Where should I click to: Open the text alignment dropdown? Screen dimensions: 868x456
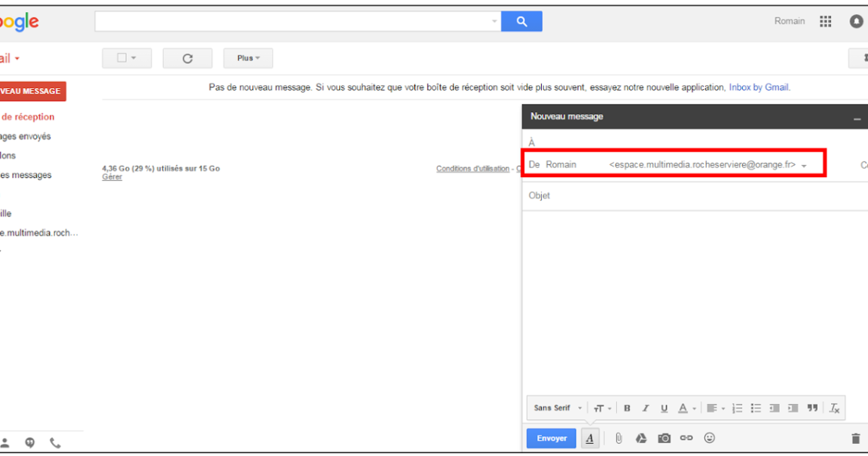(x=716, y=409)
